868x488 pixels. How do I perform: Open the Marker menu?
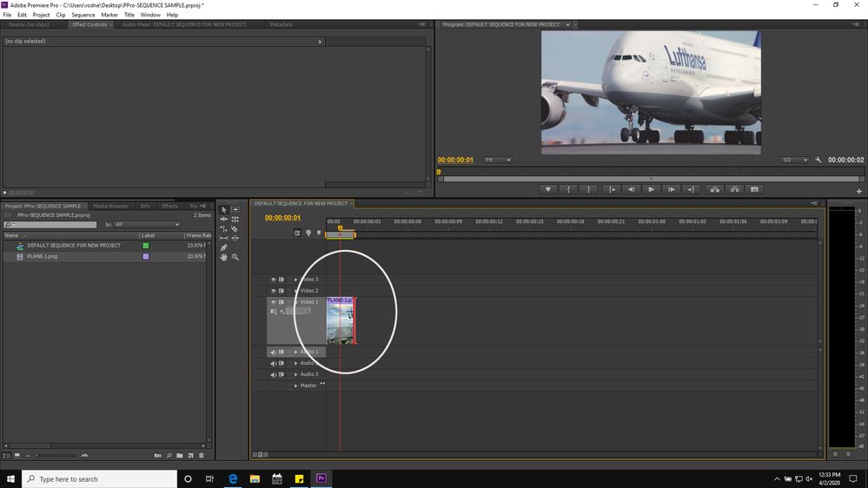[109, 15]
